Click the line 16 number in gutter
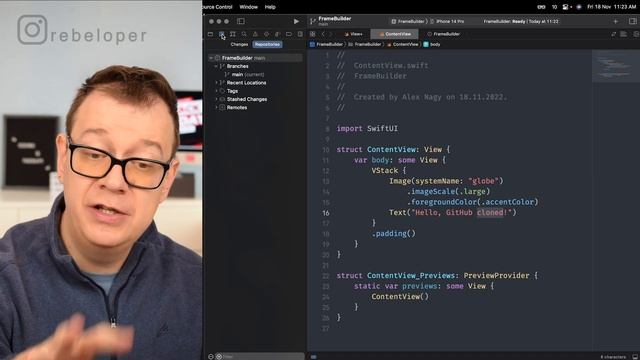This screenshot has height=360, width=640. point(326,213)
